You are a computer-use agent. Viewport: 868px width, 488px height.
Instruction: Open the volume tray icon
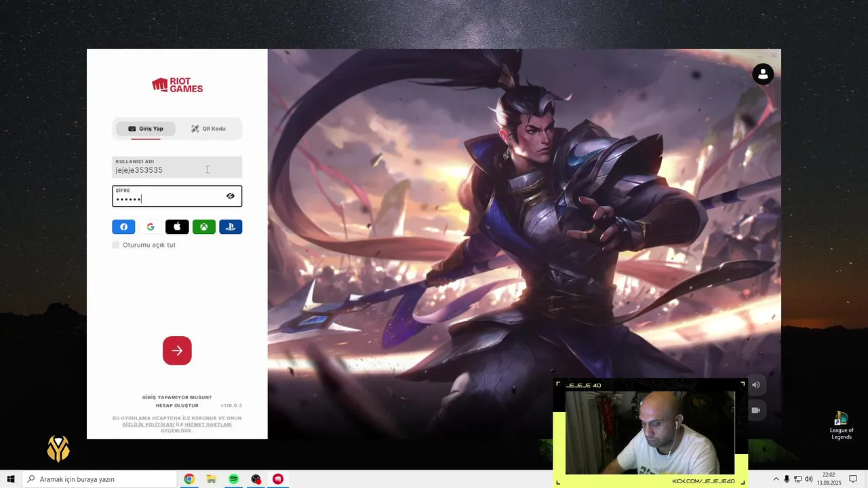point(808,479)
